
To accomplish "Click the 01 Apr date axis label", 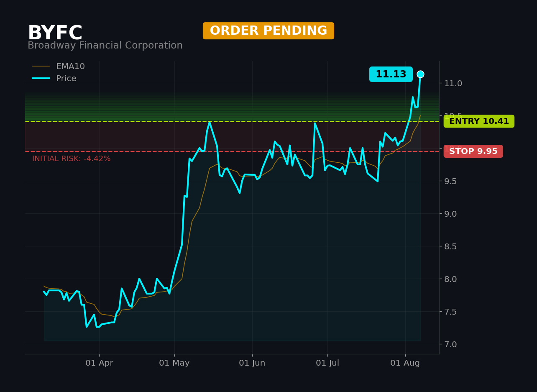I will pyautogui.click(x=99, y=363).
